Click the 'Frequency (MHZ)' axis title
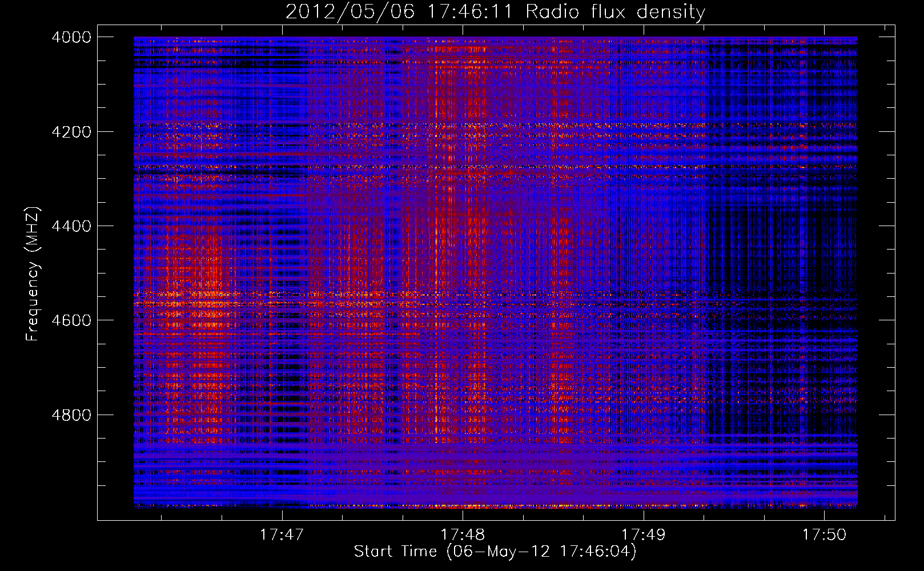 click(33, 274)
